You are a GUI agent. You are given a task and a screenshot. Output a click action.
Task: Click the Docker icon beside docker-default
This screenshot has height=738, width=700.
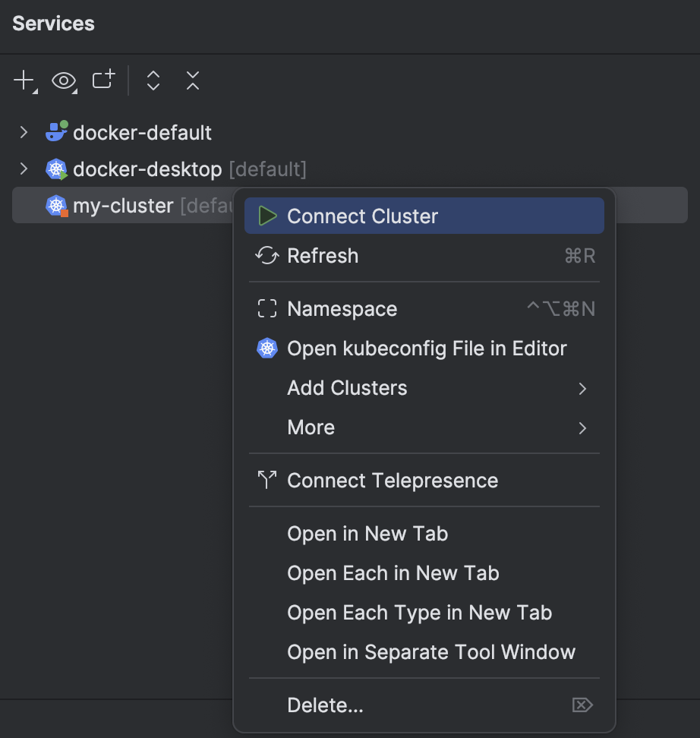pos(55,131)
